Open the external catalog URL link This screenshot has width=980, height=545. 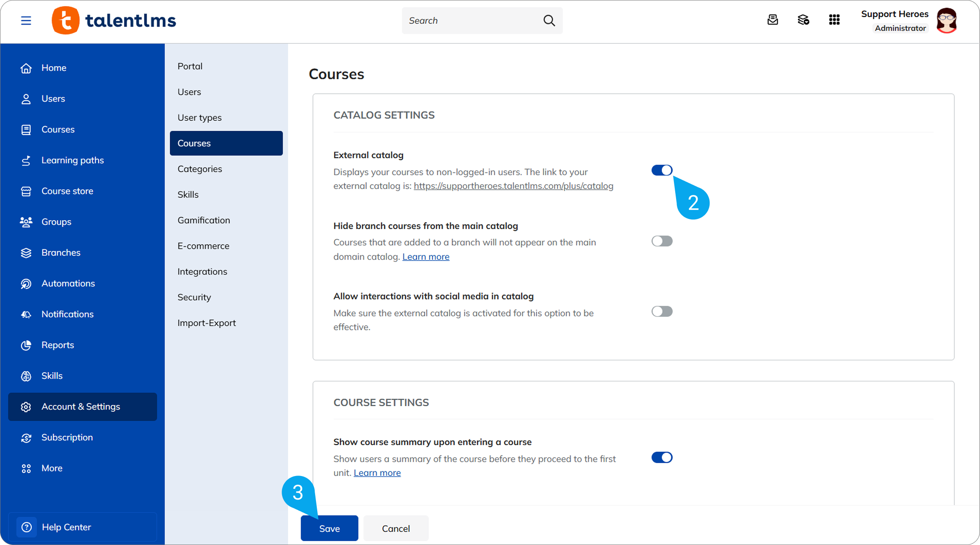point(514,186)
